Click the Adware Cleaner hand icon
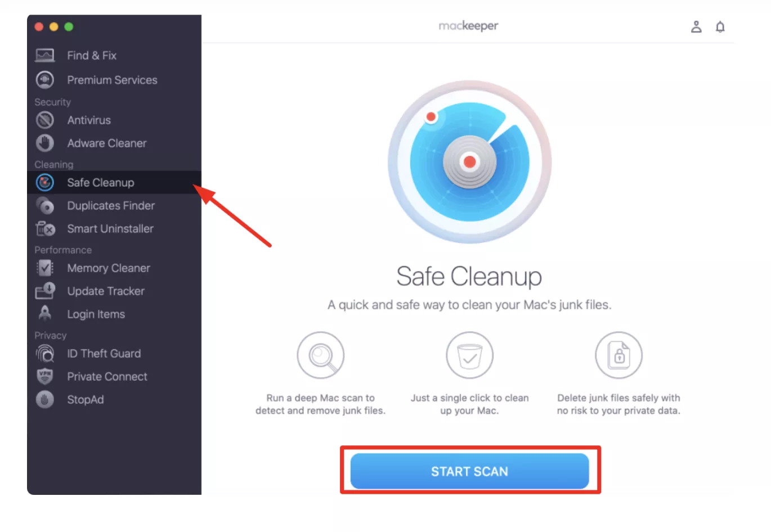The image size is (771, 532). (45, 143)
